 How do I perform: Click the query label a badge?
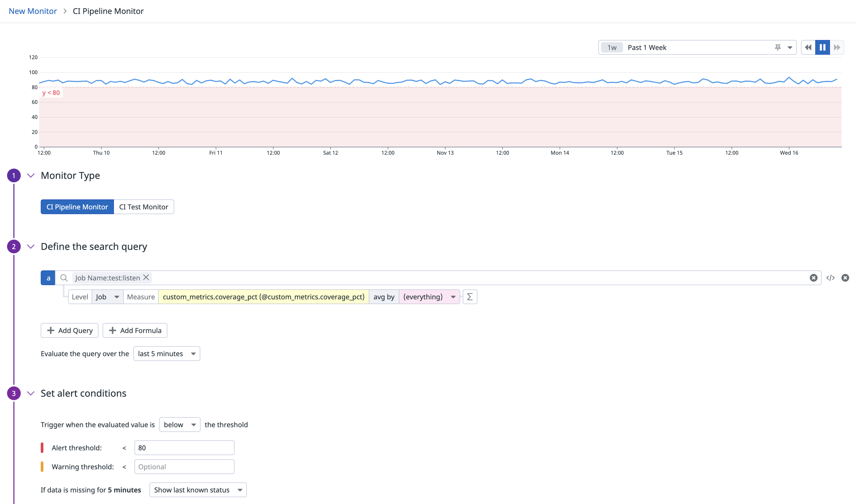48,278
